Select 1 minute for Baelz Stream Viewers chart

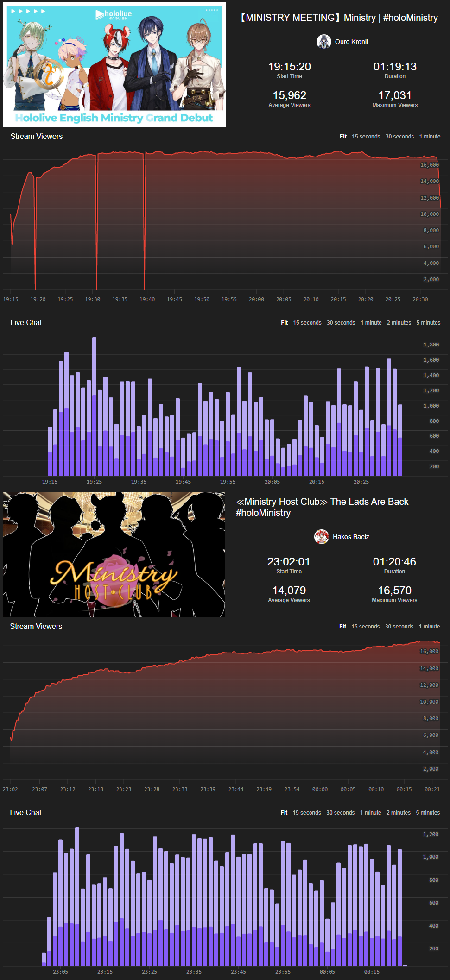[x=429, y=627]
